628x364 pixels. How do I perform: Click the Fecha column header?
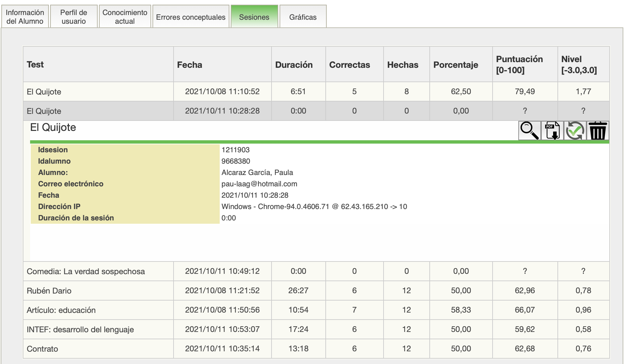click(190, 65)
